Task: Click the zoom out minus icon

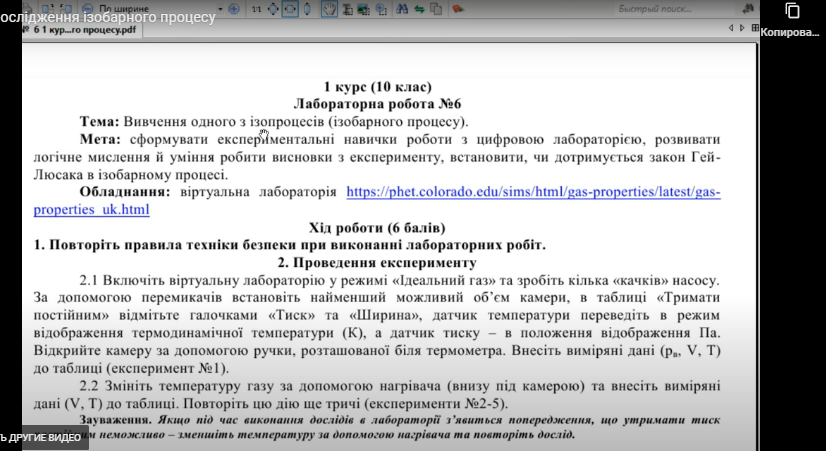Action: tap(88, 8)
